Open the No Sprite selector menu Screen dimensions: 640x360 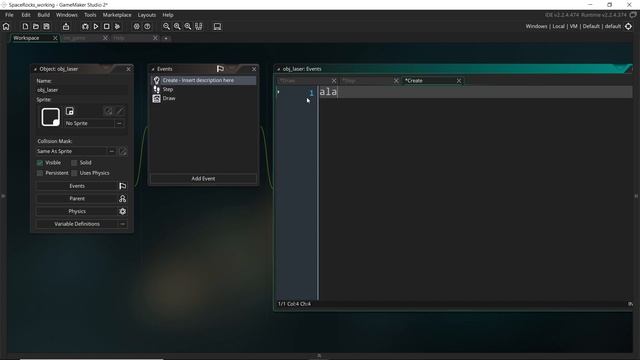coord(119,123)
